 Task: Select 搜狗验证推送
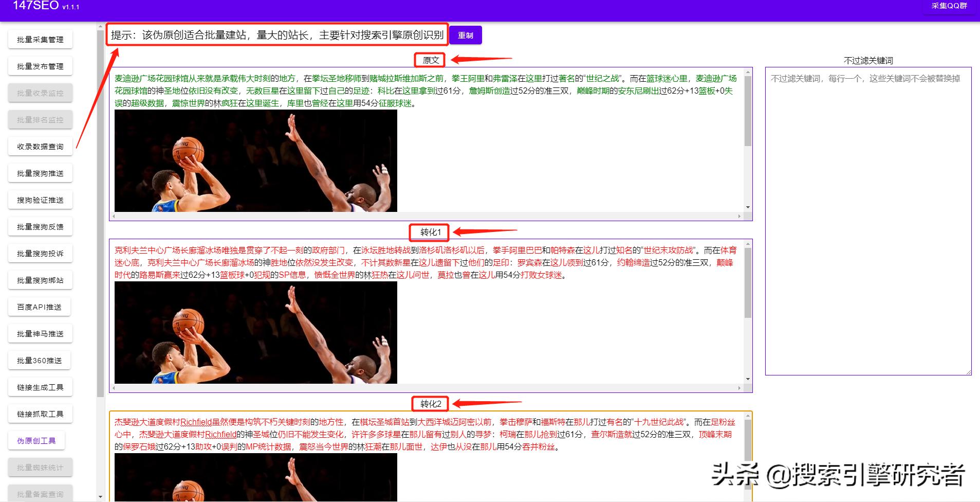pyautogui.click(x=40, y=199)
